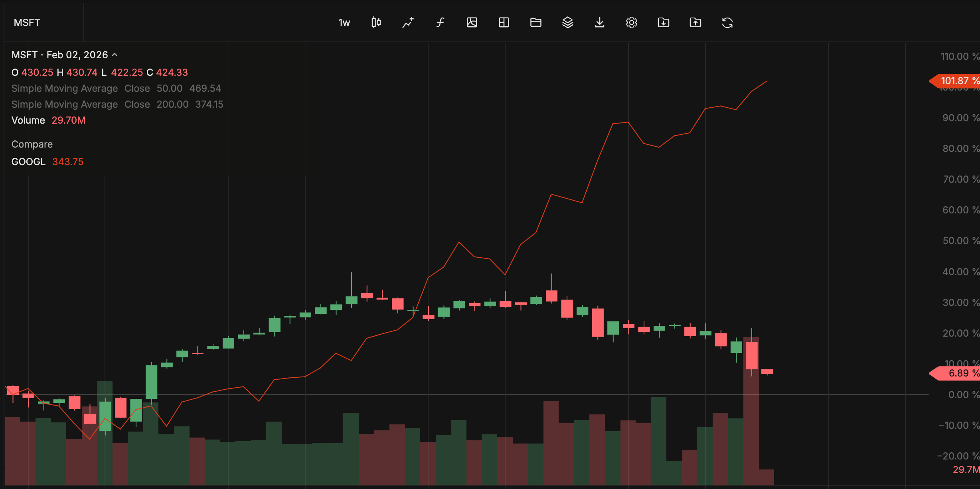The height and width of the screenshot is (489, 980).
Task: Open chart settings gear icon
Action: pyautogui.click(x=631, y=23)
